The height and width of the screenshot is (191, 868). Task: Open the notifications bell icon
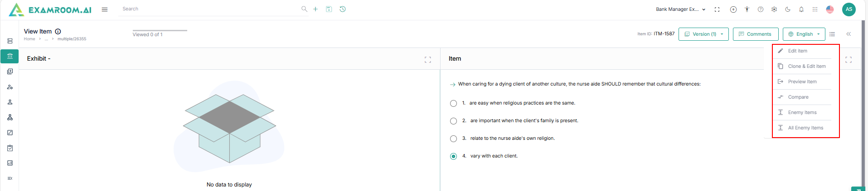801,9
